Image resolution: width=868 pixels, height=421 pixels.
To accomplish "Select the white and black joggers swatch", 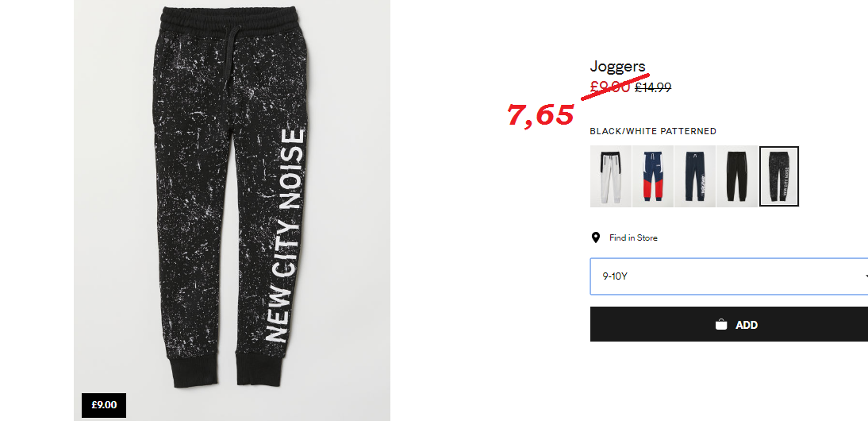I will tap(611, 176).
